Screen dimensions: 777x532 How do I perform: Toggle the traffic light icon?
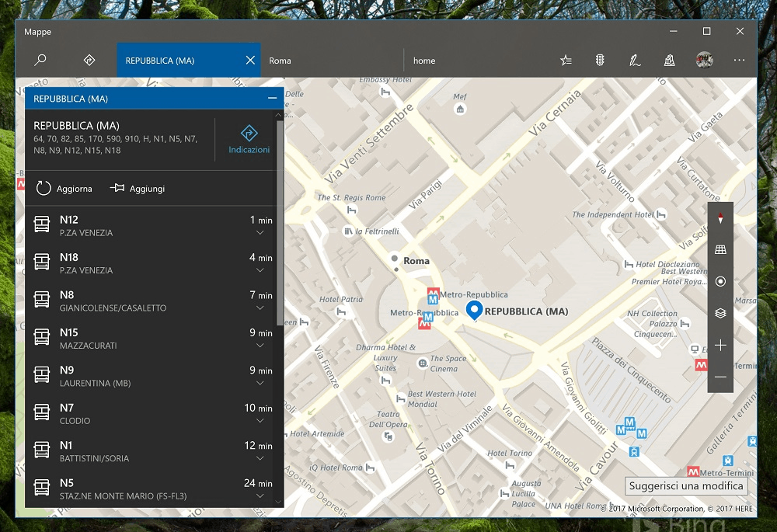[x=600, y=61]
